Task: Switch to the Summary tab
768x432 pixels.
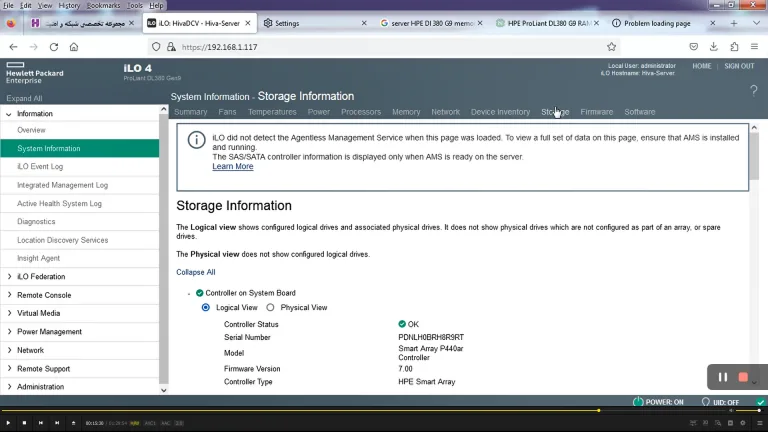Action: (191, 112)
